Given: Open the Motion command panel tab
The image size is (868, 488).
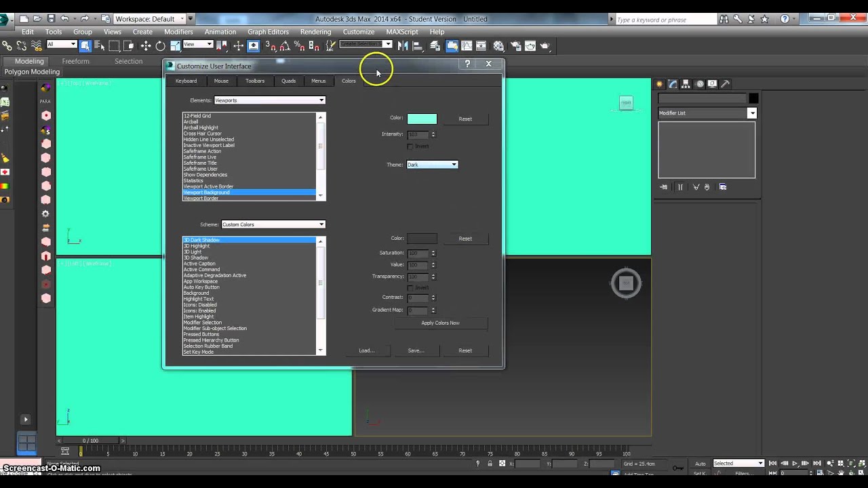Looking at the screenshot, I should point(699,84).
